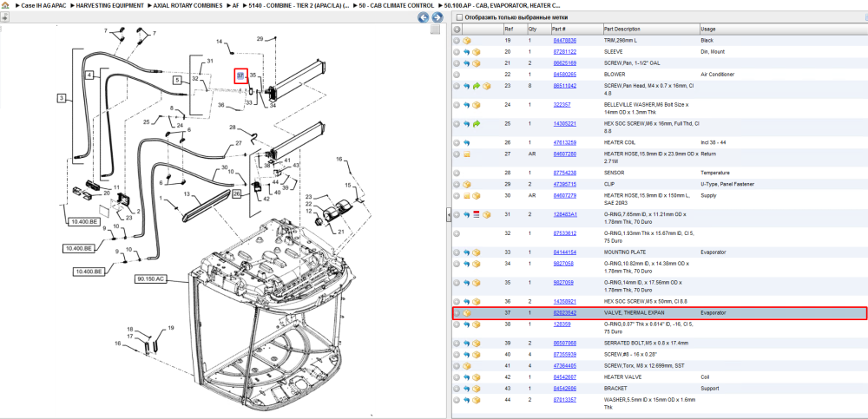
Task: Open 'AXIAL ROTARY COMBINES' breadcrumb
Action: click(x=188, y=5)
